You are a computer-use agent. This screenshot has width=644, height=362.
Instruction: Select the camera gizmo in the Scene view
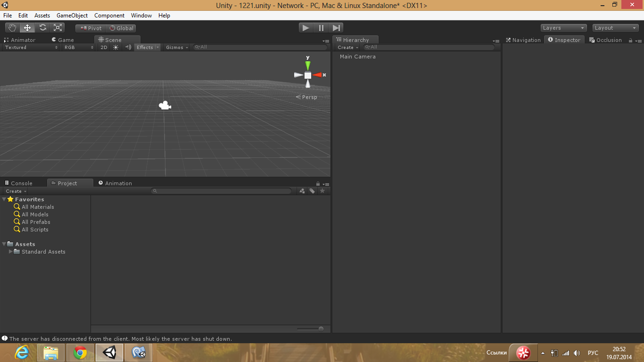(x=165, y=106)
